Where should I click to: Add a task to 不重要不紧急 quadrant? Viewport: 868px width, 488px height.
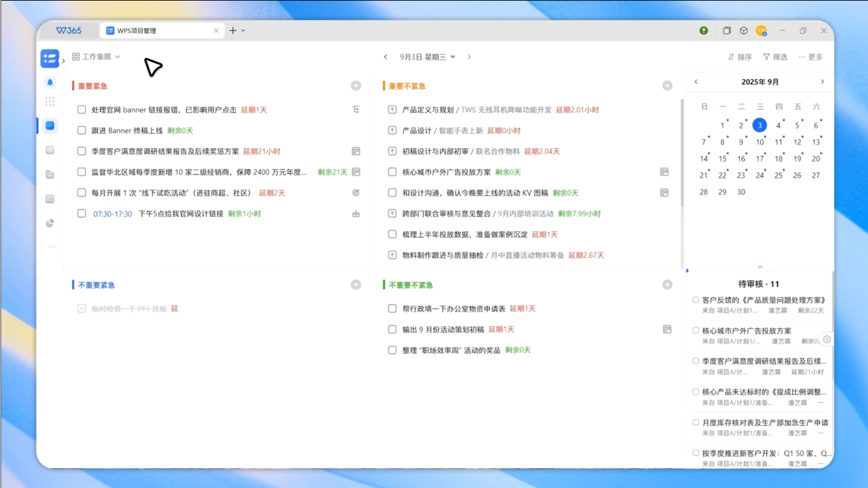tap(667, 285)
